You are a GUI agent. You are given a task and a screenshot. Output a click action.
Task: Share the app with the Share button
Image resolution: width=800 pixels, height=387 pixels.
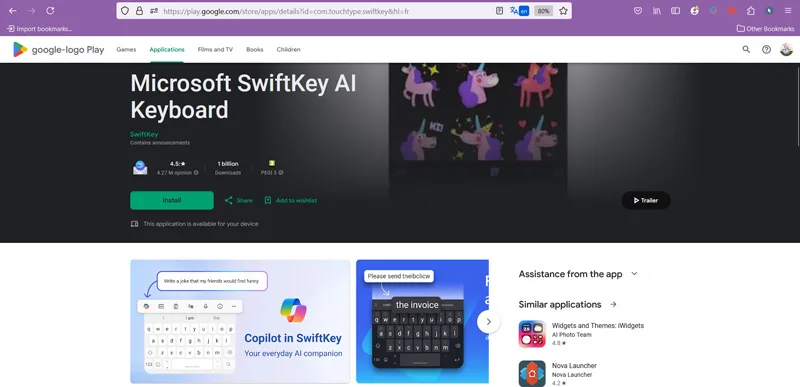coord(238,200)
